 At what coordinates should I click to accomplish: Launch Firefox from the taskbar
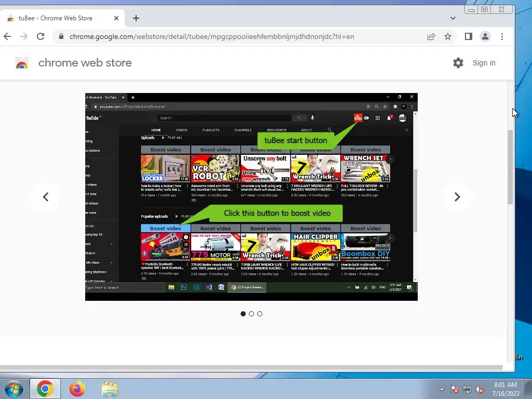[x=77, y=389]
